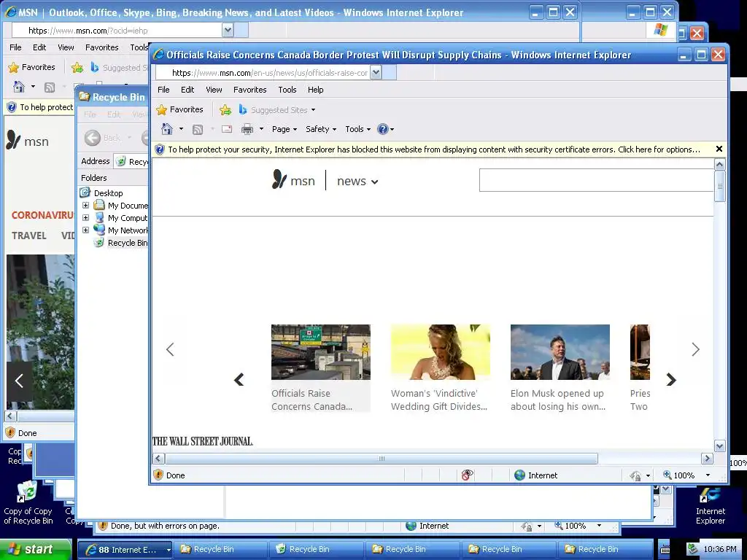Click the TRAVEL link in the back MSN window
The height and width of the screenshot is (560, 747).
coord(29,236)
